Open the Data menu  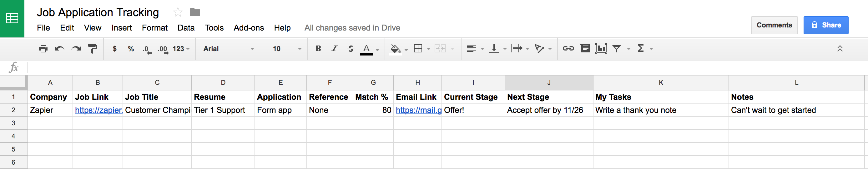coord(186,28)
